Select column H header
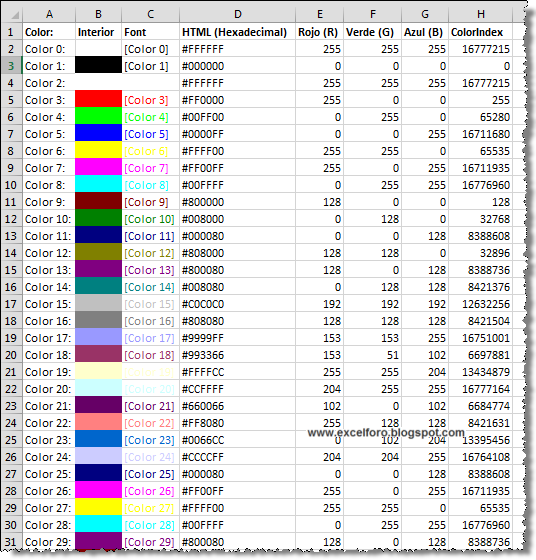 [481, 14]
